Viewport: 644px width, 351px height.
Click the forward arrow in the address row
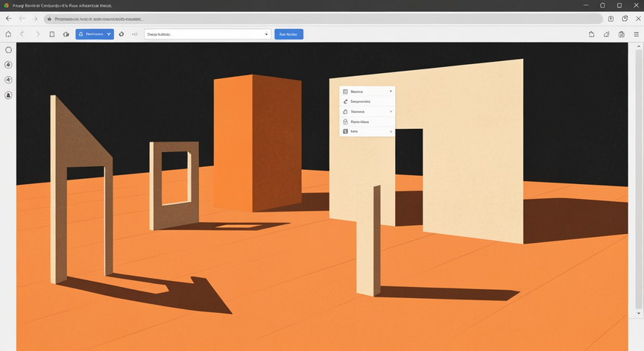(x=35, y=19)
